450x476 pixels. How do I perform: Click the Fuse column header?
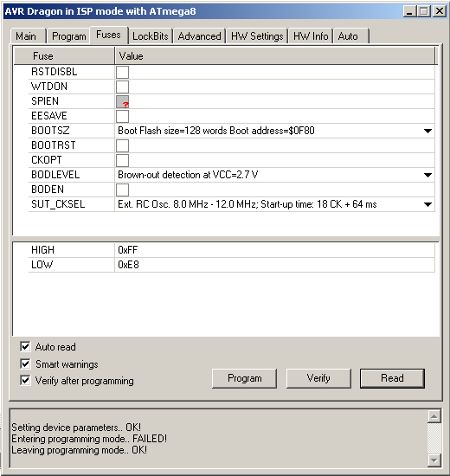pyautogui.click(x=64, y=56)
